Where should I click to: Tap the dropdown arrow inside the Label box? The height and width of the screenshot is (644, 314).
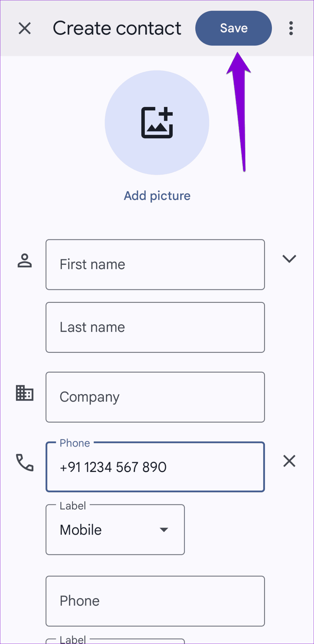tap(164, 530)
